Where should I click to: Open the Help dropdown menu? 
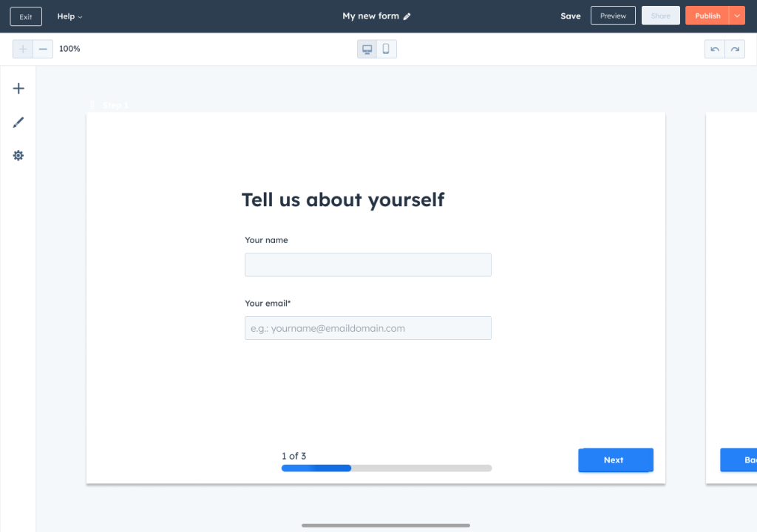click(69, 16)
